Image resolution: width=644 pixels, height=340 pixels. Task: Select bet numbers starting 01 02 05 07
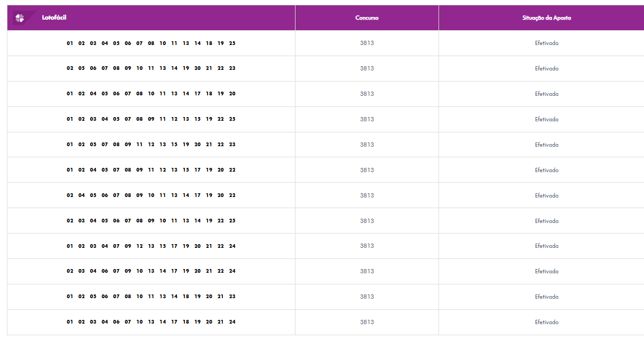(x=151, y=145)
